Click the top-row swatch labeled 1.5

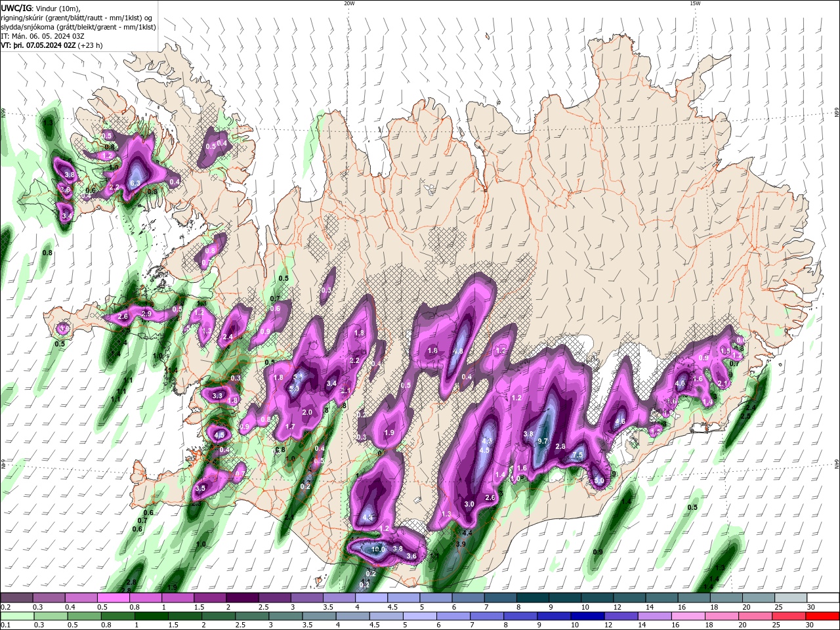[210, 598]
